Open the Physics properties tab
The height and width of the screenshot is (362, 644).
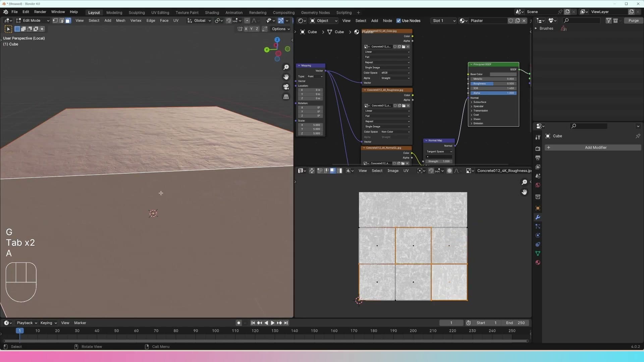(x=538, y=235)
